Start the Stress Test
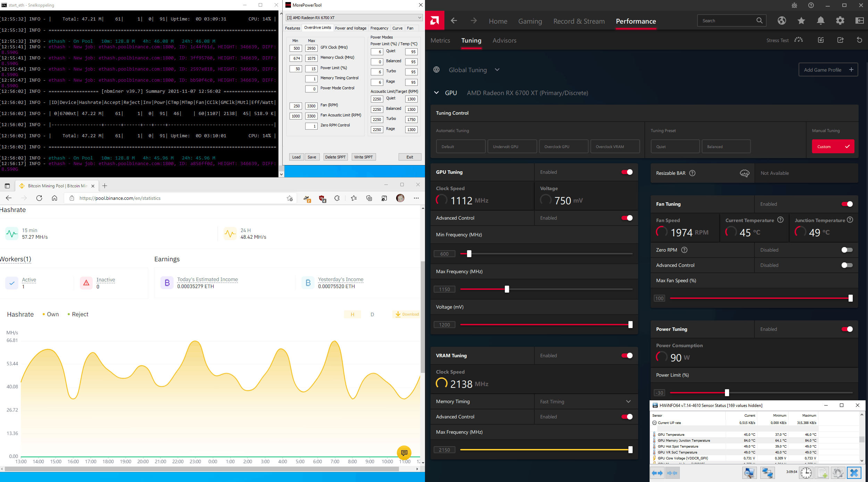Screen dimensions: 868x482 [x=784, y=40]
